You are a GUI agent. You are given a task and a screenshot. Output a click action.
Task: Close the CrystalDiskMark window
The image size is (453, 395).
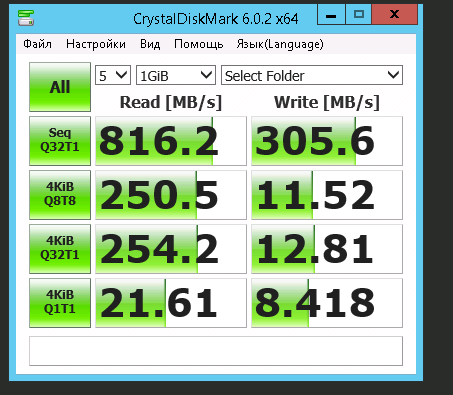coord(395,15)
